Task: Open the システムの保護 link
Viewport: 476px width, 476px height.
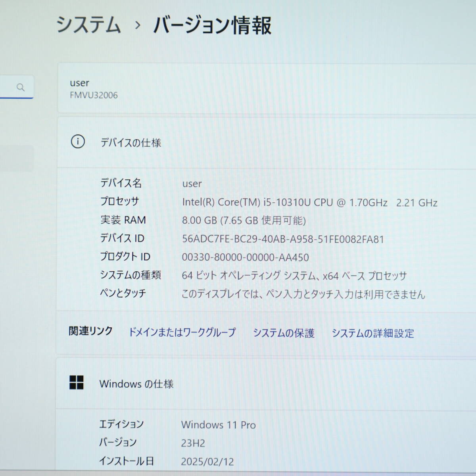Action: point(284,333)
